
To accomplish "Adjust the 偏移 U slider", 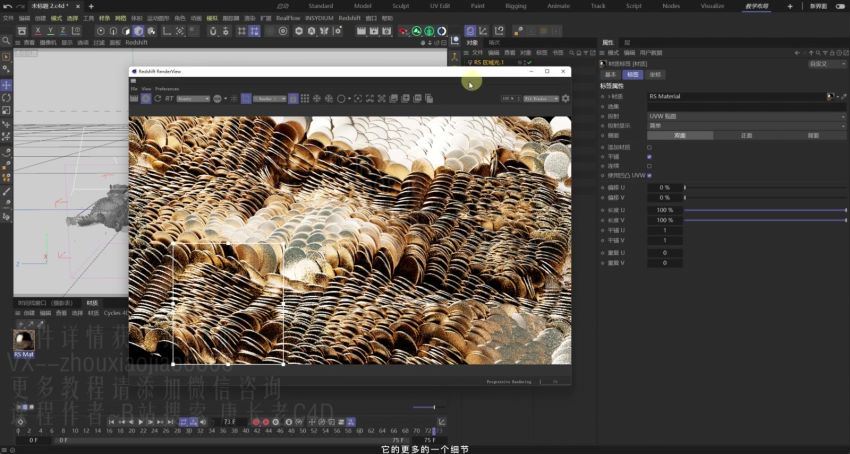I will click(x=765, y=187).
